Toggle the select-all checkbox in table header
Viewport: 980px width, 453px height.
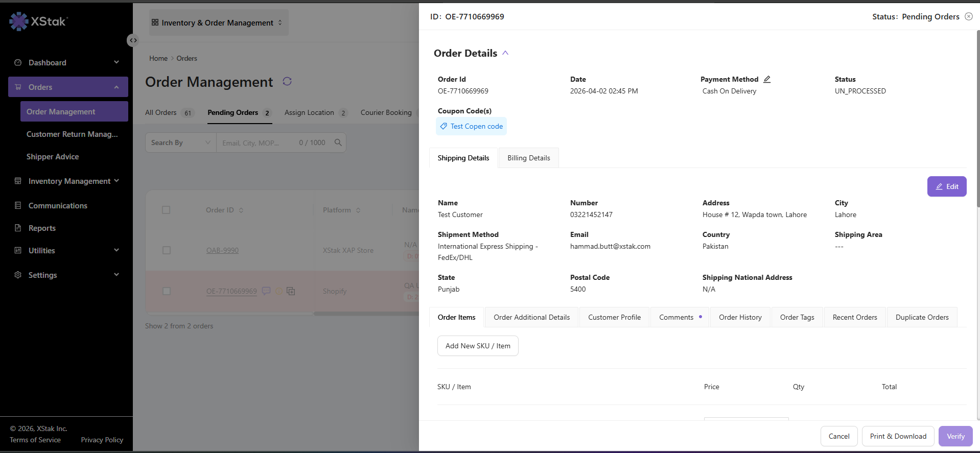pyautogui.click(x=166, y=210)
